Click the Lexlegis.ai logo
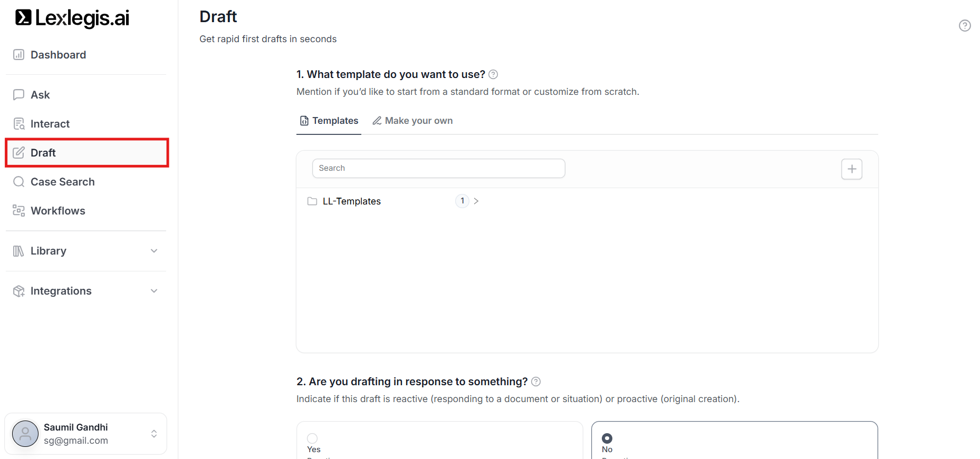The image size is (980, 459). click(x=72, y=18)
